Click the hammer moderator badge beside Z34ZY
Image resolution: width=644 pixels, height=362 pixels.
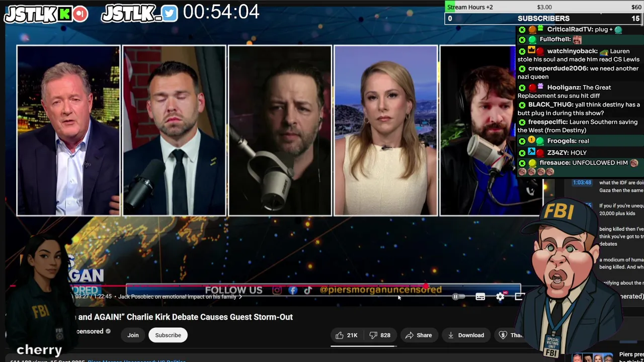[x=531, y=152]
